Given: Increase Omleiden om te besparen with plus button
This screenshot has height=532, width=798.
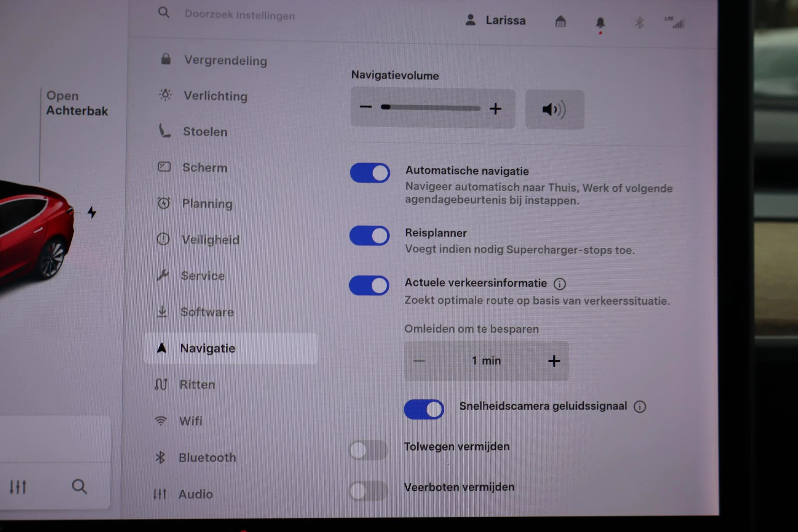Looking at the screenshot, I should (554, 361).
